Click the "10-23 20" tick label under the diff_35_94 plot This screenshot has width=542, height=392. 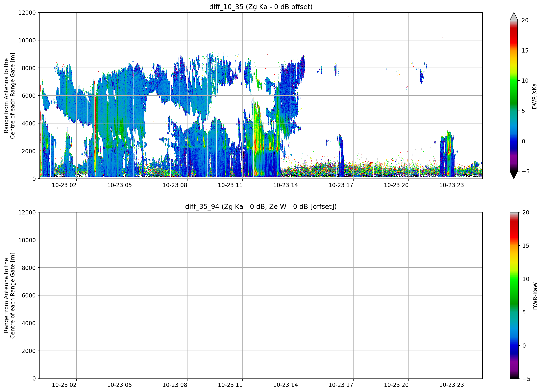click(396, 385)
